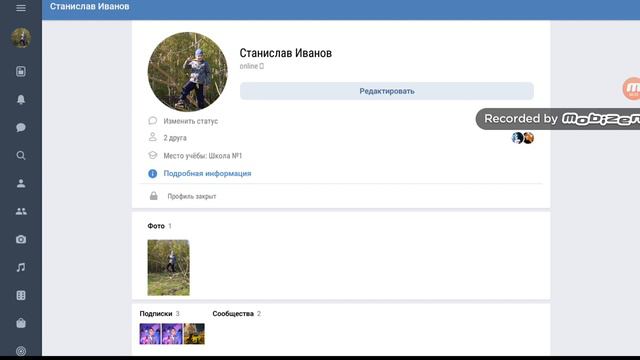The width and height of the screenshot is (640, 360).
Task: Open communities group sidebar icon
Action: [x=21, y=211]
